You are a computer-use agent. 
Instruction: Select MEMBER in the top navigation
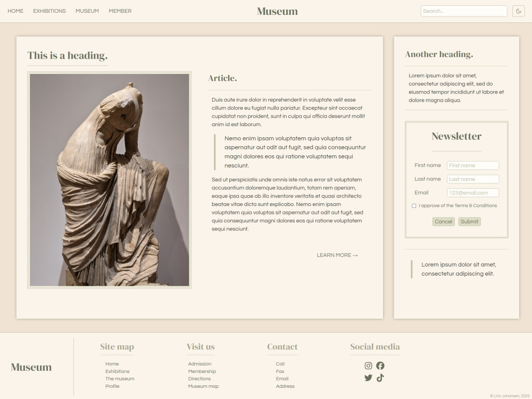[x=120, y=11]
